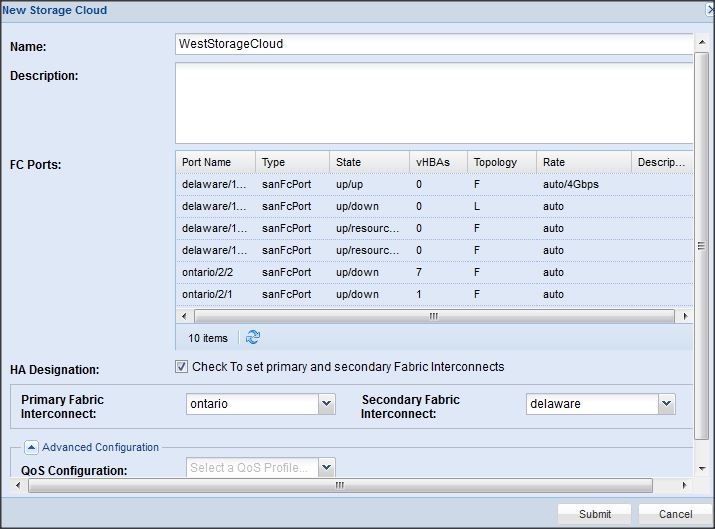Open the Secondary Fabric Interconnect dropdown

point(667,404)
